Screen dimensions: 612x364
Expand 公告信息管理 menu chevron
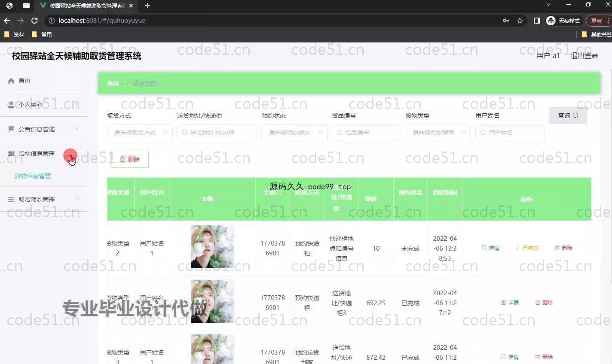77,129
